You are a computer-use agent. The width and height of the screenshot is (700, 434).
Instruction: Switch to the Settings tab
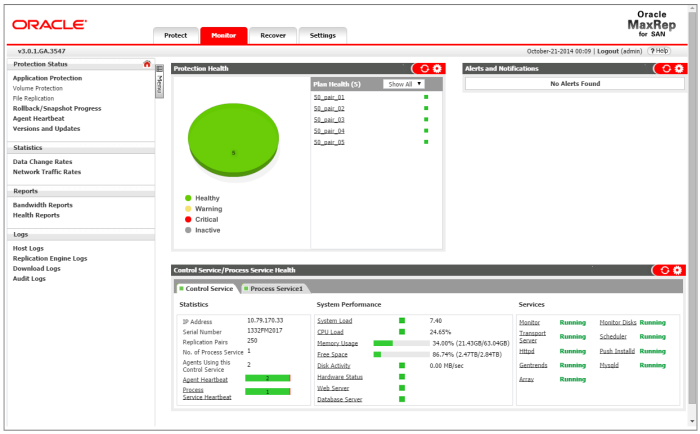(323, 35)
